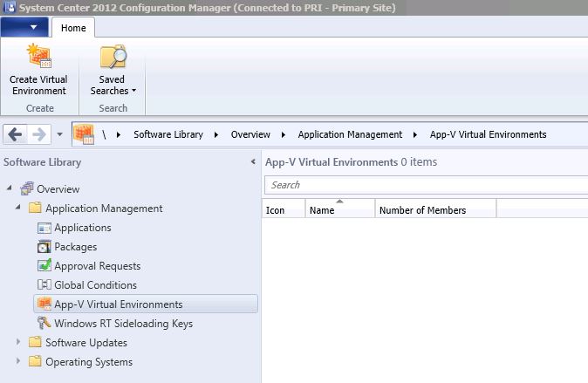
Task: Sort by Number of Members column
Action: click(x=435, y=209)
